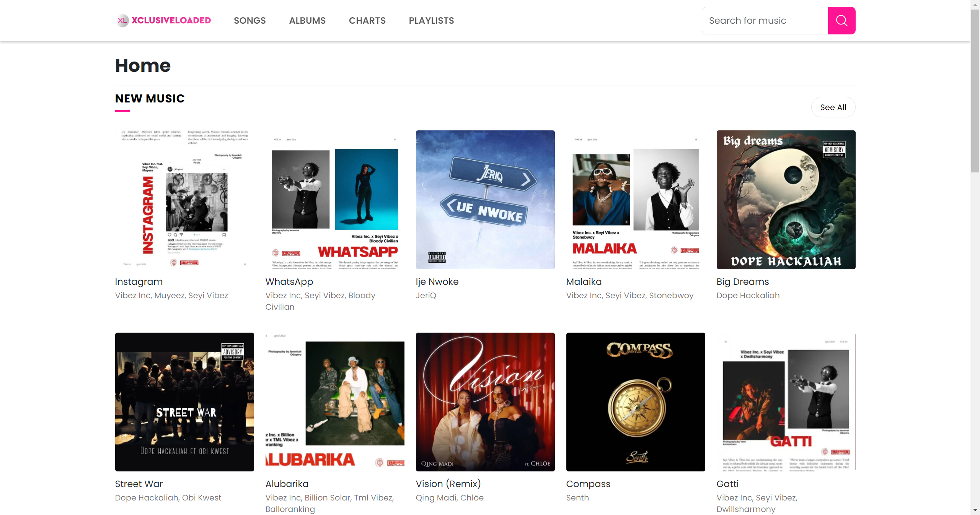This screenshot has height=515, width=980.
Task: Open the Albums menu item
Action: point(307,21)
